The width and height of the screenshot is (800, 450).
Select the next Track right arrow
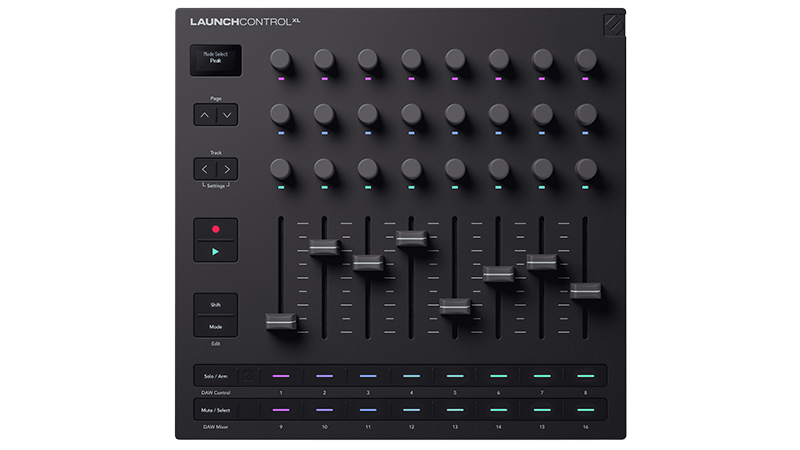[x=228, y=169]
